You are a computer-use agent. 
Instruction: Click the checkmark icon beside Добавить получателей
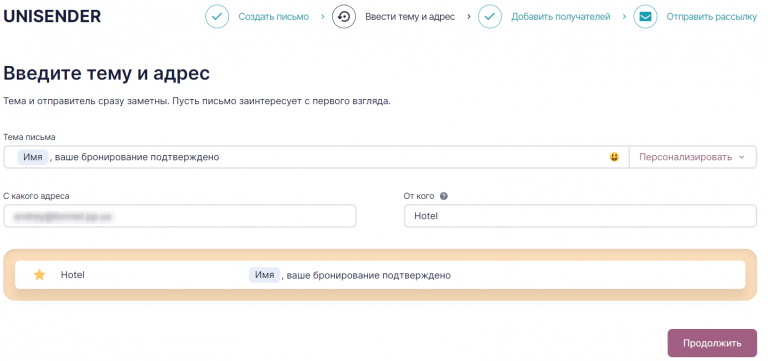click(490, 17)
